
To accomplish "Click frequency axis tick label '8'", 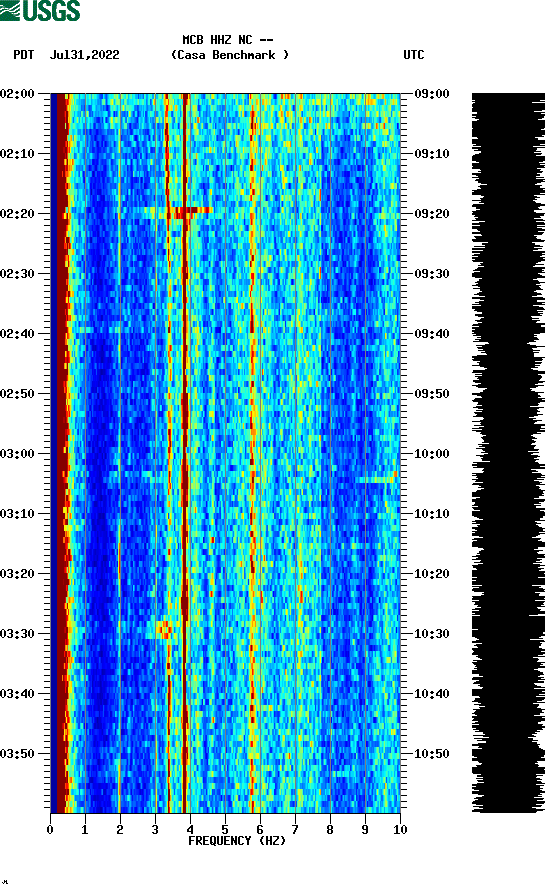I will [x=330, y=830].
